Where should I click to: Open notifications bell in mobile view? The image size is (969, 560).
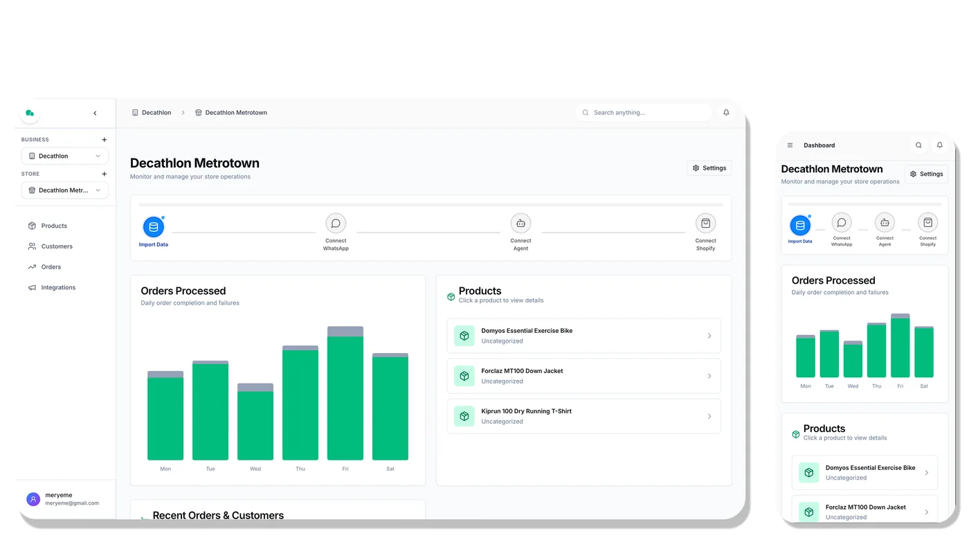click(939, 145)
